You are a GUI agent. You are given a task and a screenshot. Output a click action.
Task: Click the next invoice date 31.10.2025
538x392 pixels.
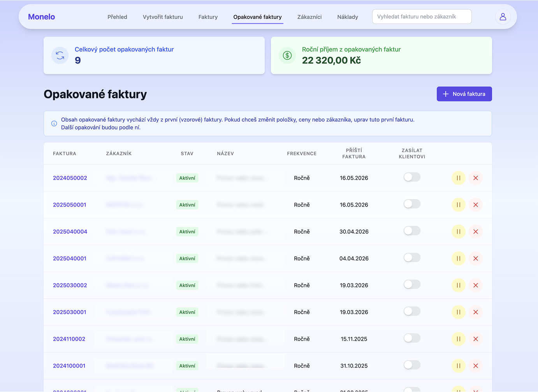pyautogui.click(x=354, y=366)
